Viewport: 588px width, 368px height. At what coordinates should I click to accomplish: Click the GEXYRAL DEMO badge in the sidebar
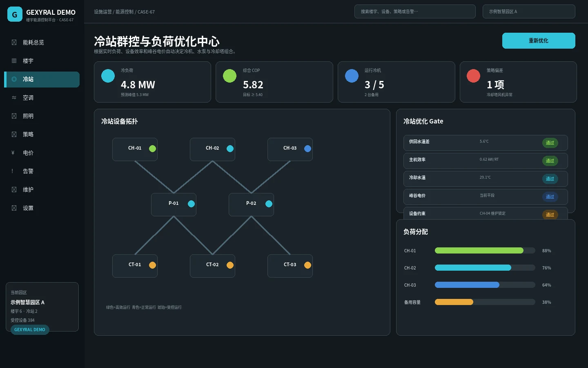30,330
